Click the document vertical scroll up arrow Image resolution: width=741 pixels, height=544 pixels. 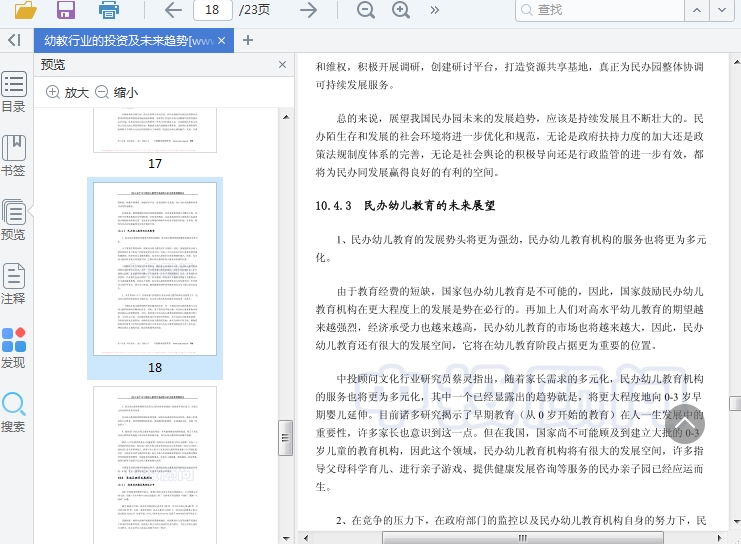tap(736, 62)
